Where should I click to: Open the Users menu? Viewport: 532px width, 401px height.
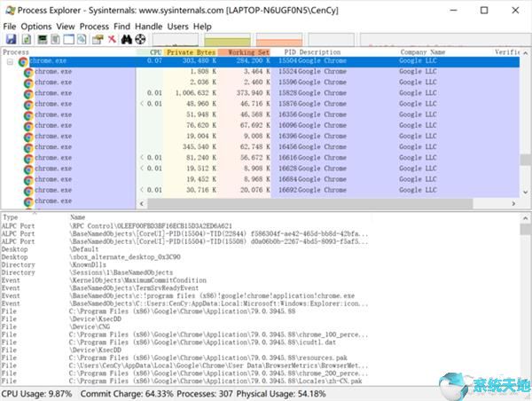(x=178, y=27)
